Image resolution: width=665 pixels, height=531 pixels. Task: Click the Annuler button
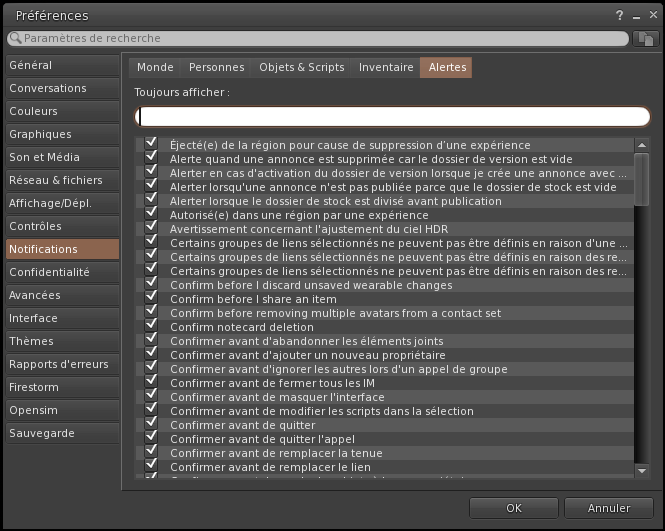[608, 508]
